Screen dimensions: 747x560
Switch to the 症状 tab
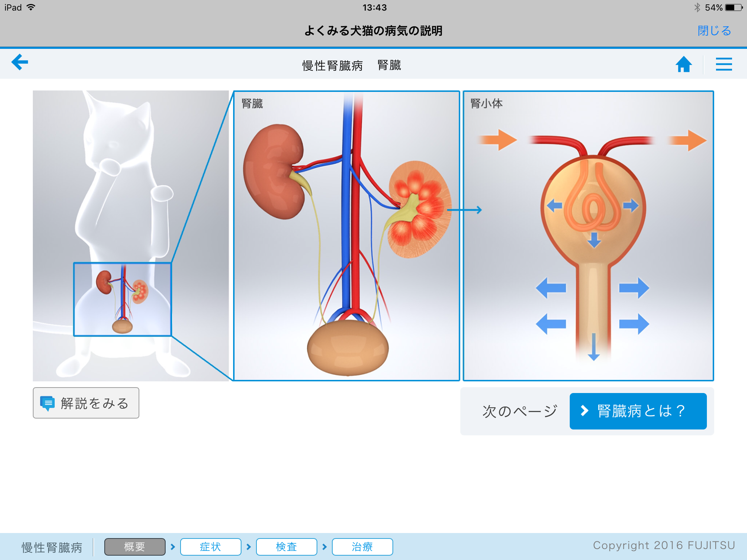pyautogui.click(x=210, y=547)
